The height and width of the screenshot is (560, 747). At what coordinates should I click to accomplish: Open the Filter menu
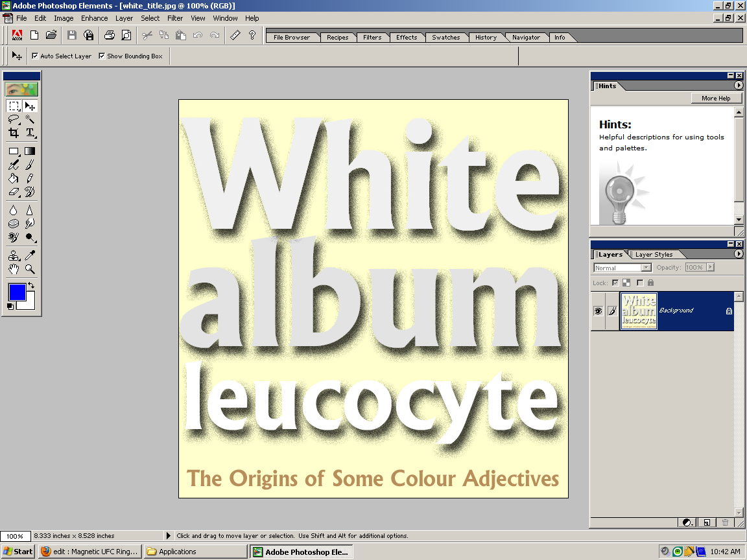coord(175,18)
